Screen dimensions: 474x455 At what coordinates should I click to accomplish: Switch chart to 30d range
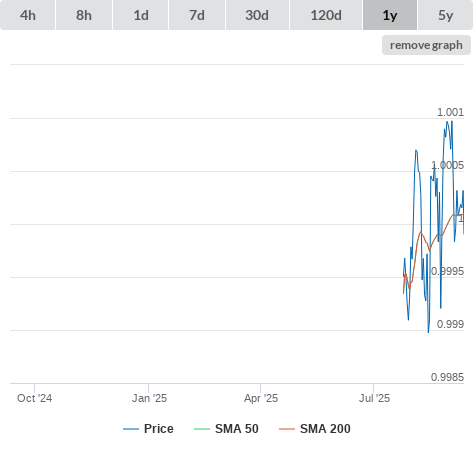(x=257, y=15)
